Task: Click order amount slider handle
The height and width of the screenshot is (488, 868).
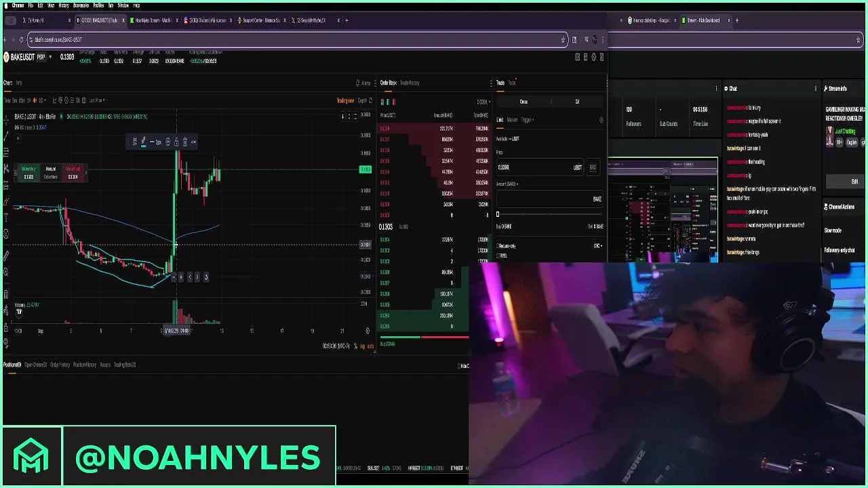Action: coord(498,215)
